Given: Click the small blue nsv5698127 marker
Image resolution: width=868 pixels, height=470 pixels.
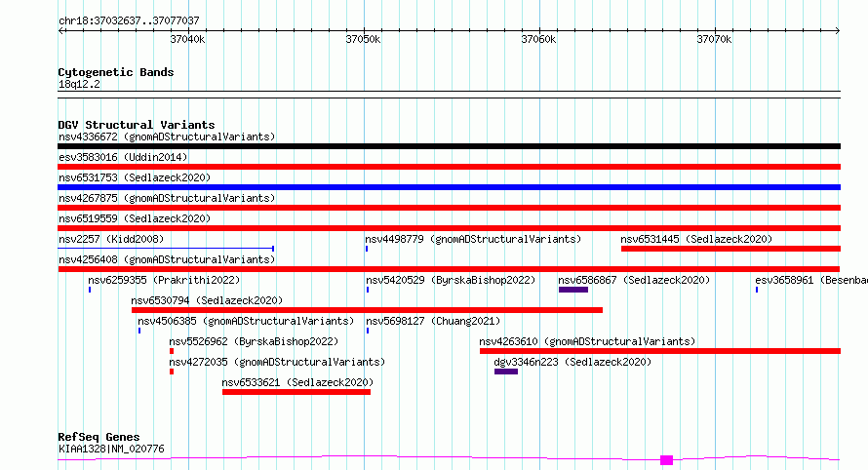Looking at the screenshot, I should point(368,332).
